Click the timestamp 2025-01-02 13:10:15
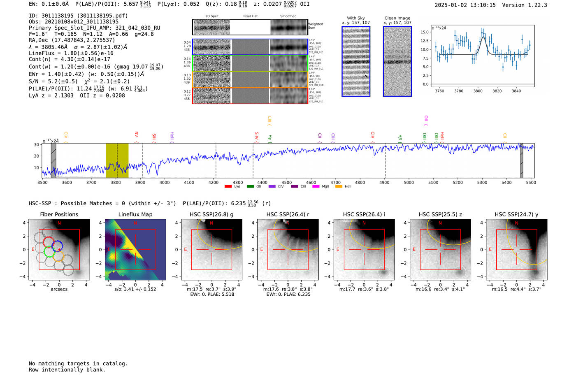 (465, 5)
